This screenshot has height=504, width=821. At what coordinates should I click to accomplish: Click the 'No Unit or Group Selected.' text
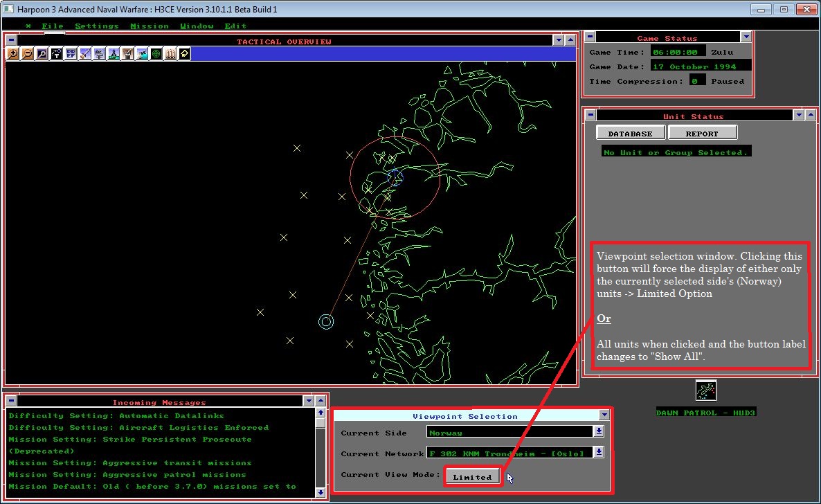coord(676,152)
